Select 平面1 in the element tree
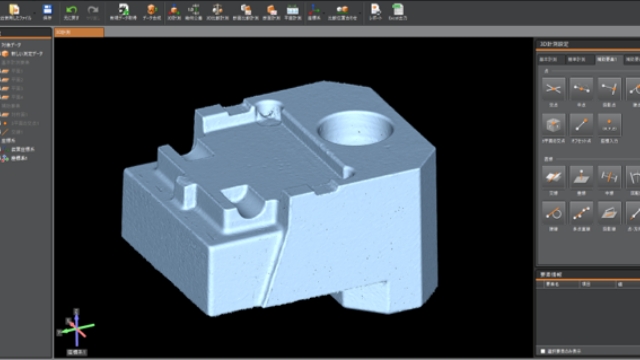This screenshot has height=360, width=640. pyautogui.click(x=12, y=71)
